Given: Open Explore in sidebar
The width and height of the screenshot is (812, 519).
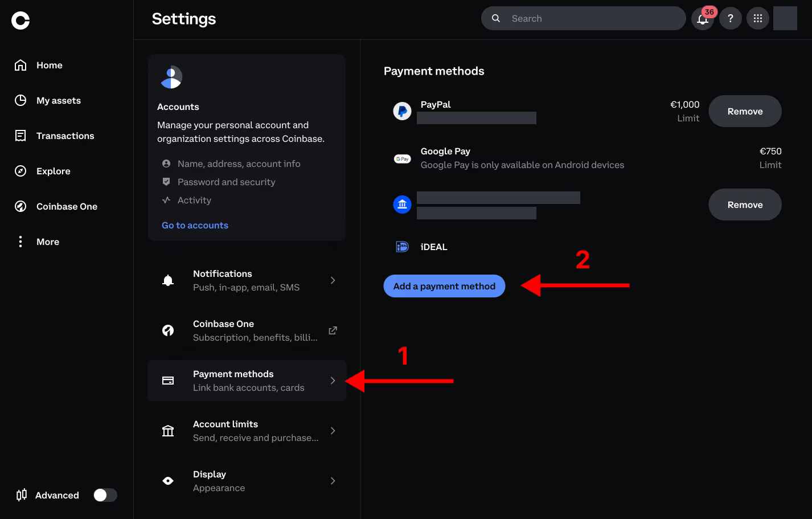Looking at the screenshot, I should tap(54, 171).
